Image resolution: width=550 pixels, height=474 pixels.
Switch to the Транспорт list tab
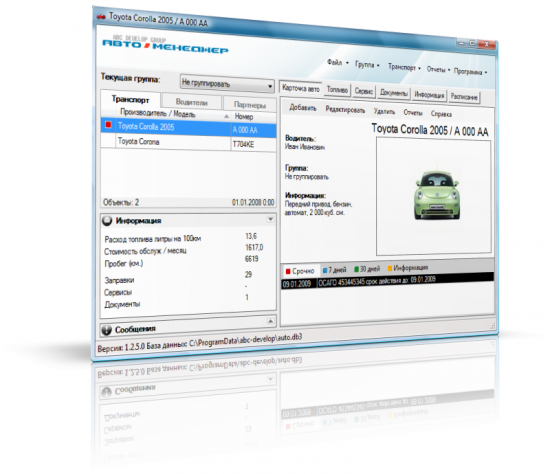(130, 100)
